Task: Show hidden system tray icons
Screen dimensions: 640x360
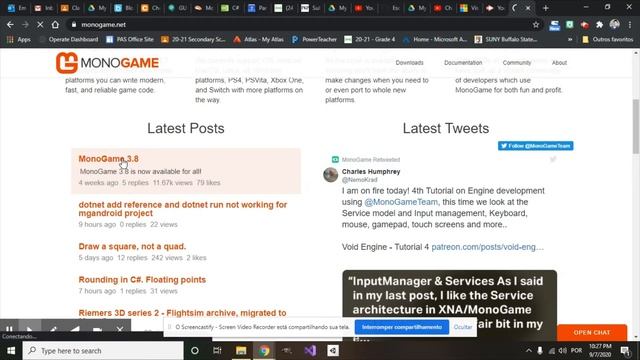Action: 529,351
